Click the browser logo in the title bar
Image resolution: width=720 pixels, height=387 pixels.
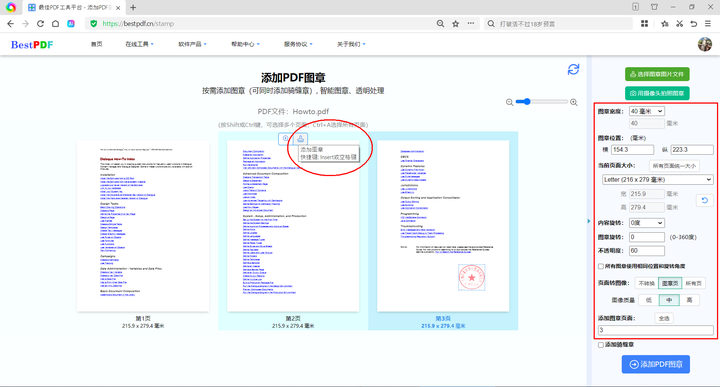click(11, 7)
